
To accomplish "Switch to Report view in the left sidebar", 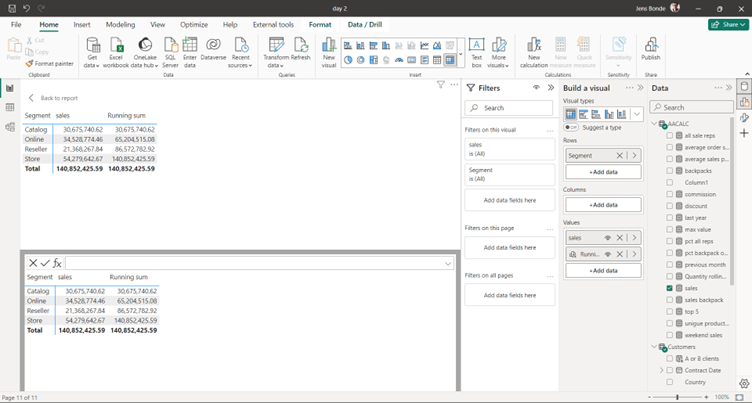I will 10,88.
